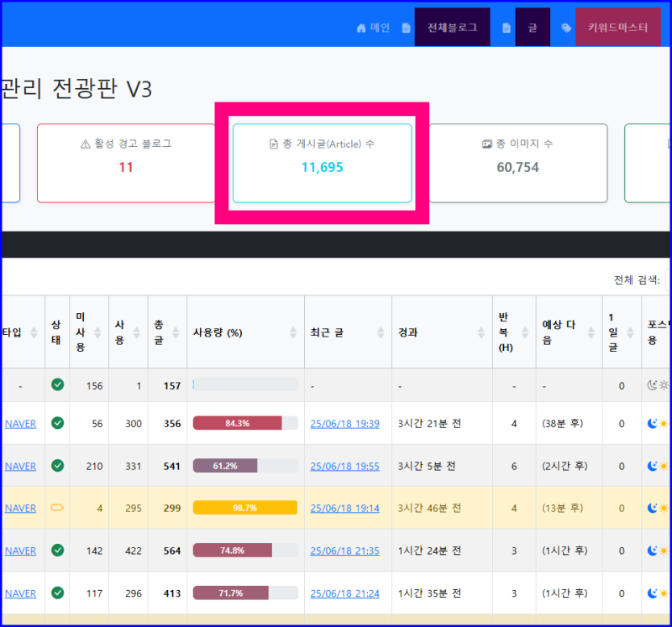Image resolution: width=672 pixels, height=627 pixels.
Task: Select the 총 이미지 수 card
Action: [517, 163]
